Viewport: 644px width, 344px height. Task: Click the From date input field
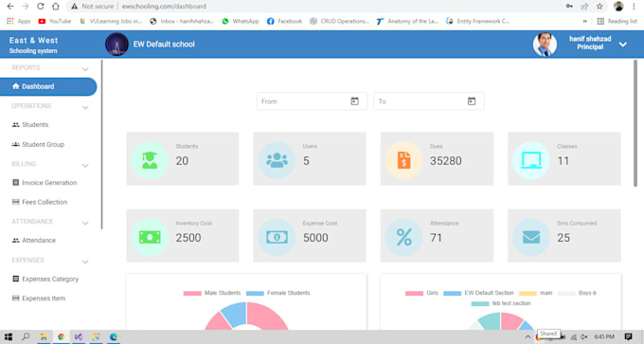coord(312,101)
